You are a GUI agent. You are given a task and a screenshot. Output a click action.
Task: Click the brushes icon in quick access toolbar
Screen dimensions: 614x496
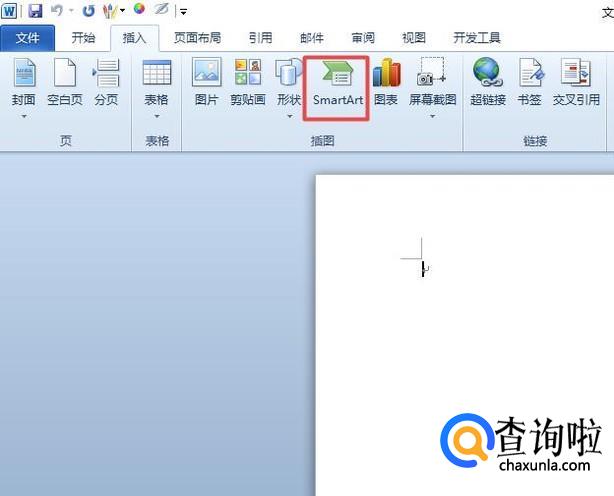pyautogui.click(x=110, y=11)
